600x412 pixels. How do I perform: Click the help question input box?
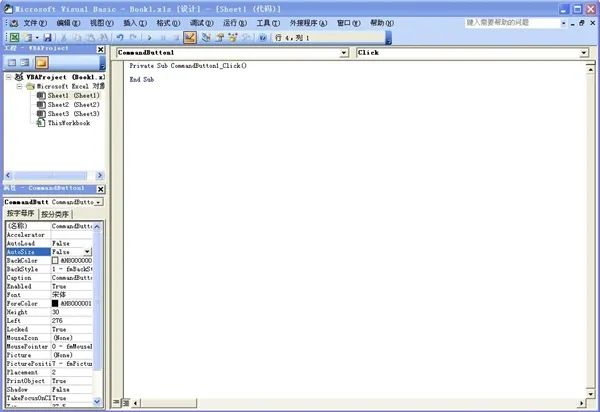pyautogui.click(x=512, y=23)
